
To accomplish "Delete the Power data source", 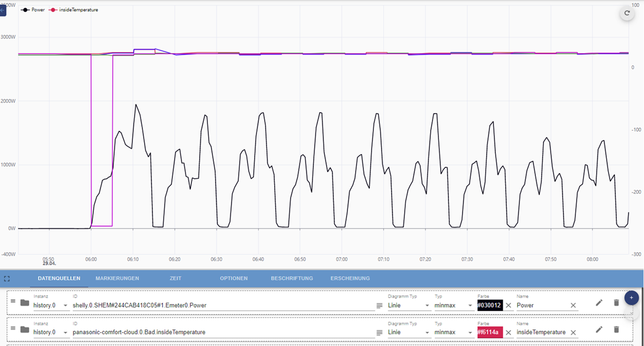I will pyautogui.click(x=616, y=303).
